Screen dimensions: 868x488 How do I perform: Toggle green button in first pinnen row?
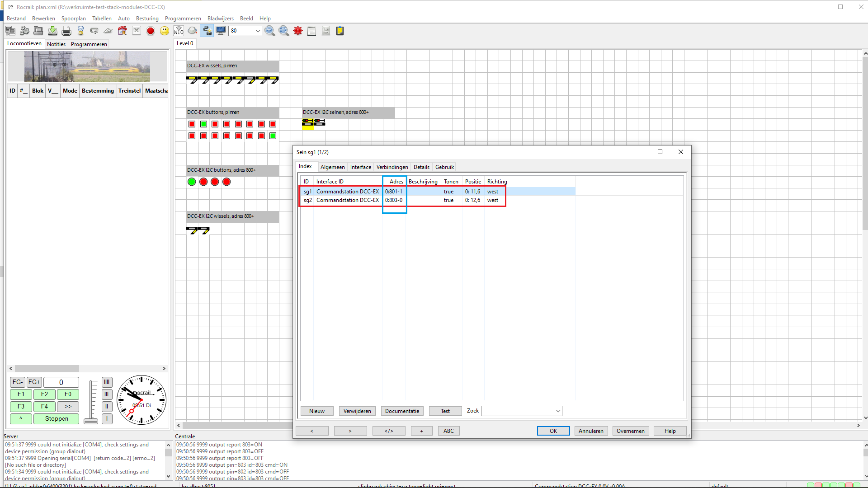coord(203,124)
